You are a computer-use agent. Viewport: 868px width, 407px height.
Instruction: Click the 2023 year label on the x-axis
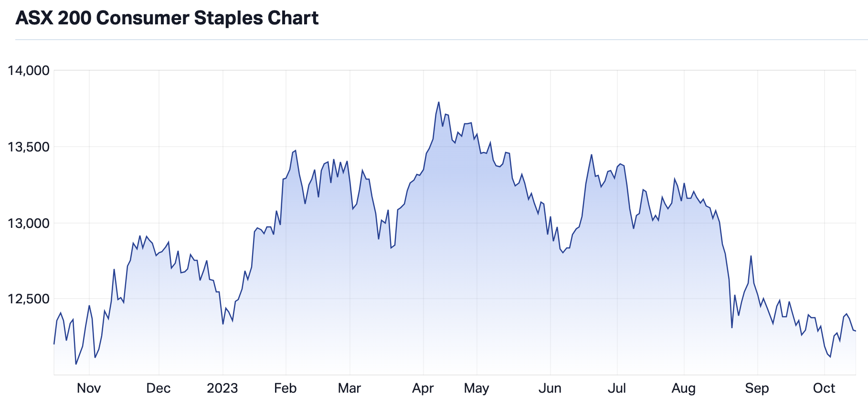click(x=222, y=388)
